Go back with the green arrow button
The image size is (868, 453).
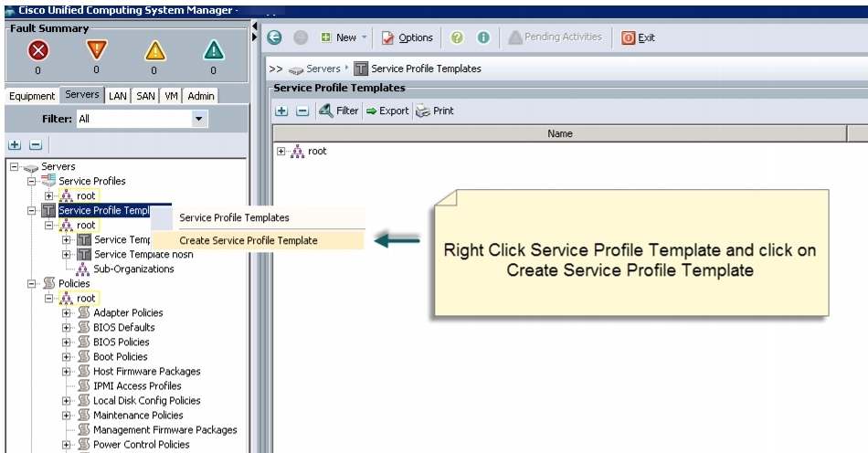click(275, 37)
